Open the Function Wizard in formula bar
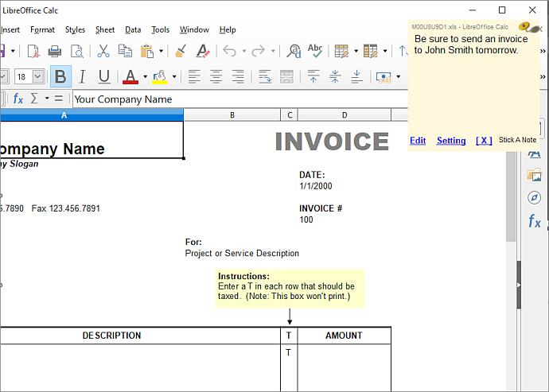Viewport: 549px width, 392px height. pyautogui.click(x=18, y=99)
